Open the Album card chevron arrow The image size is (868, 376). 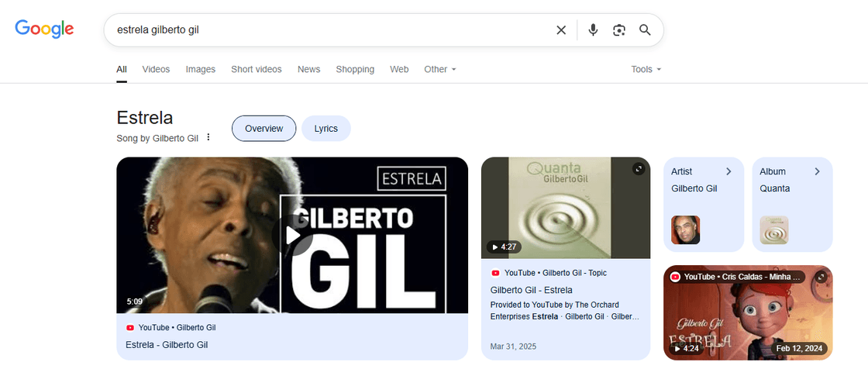pyautogui.click(x=817, y=171)
